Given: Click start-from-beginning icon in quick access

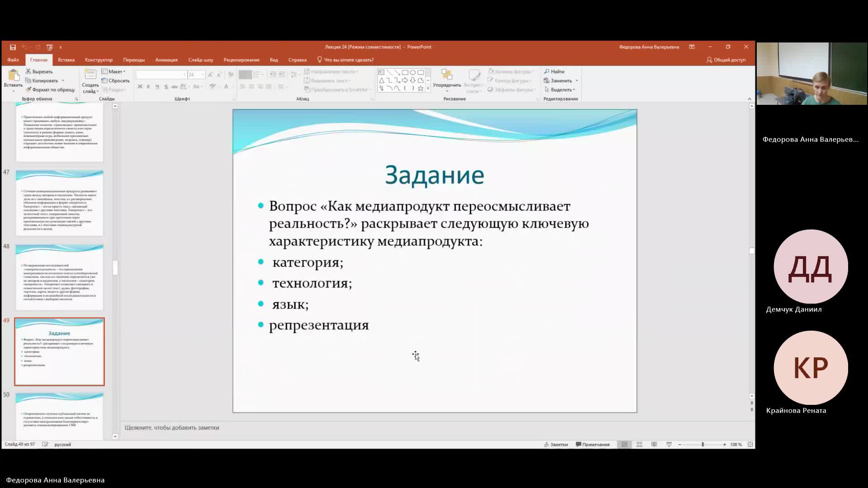Looking at the screenshot, I should pos(50,47).
